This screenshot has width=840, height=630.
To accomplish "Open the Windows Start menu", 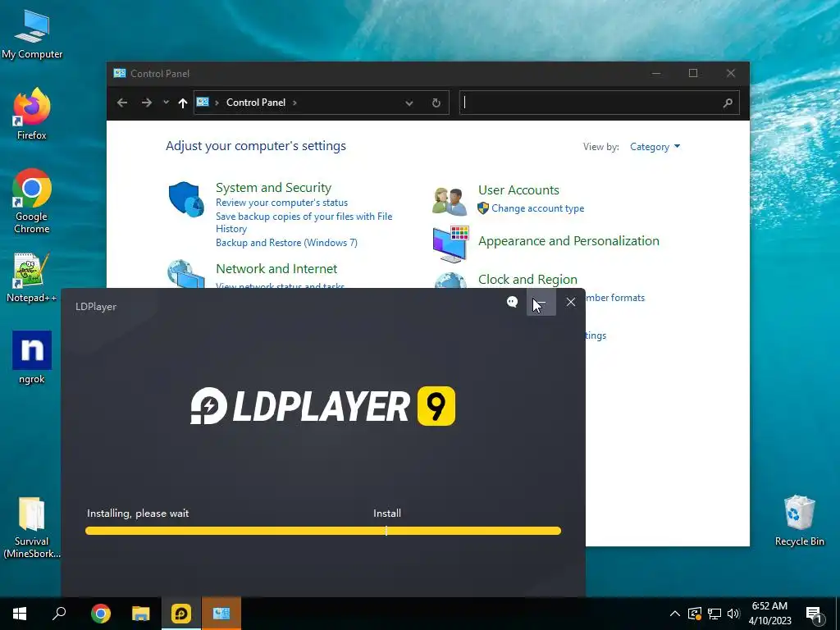I will [x=20, y=614].
